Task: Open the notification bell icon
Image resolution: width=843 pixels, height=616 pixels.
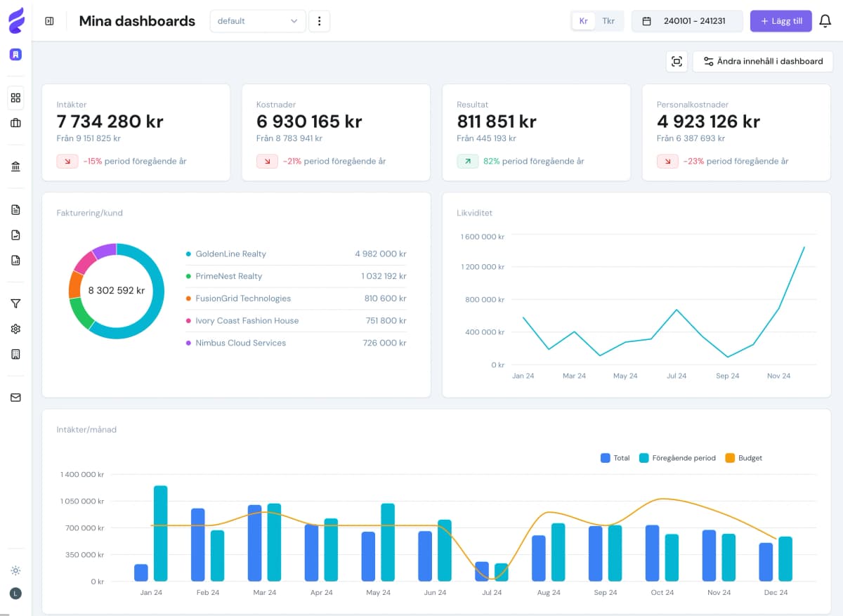Action: click(x=825, y=21)
